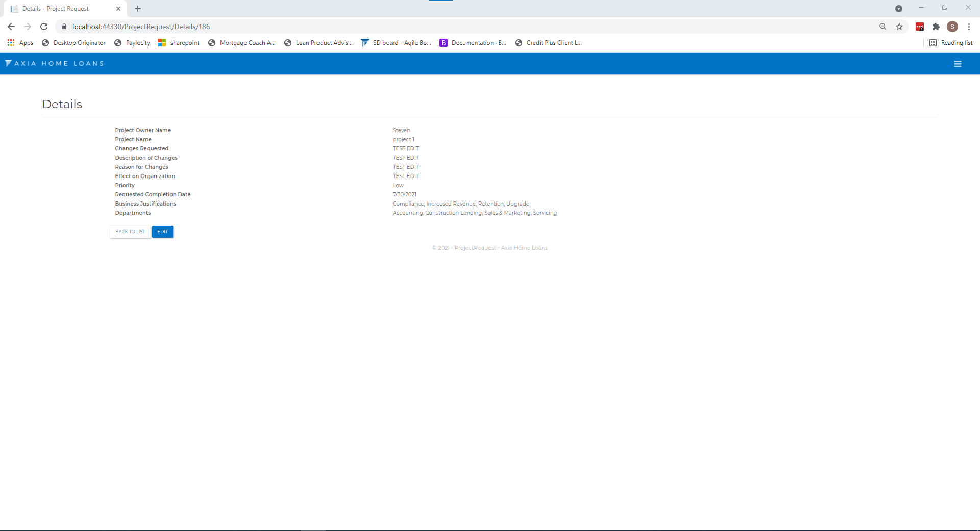Click the Axia Home Loans logo

pyautogui.click(x=55, y=64)
